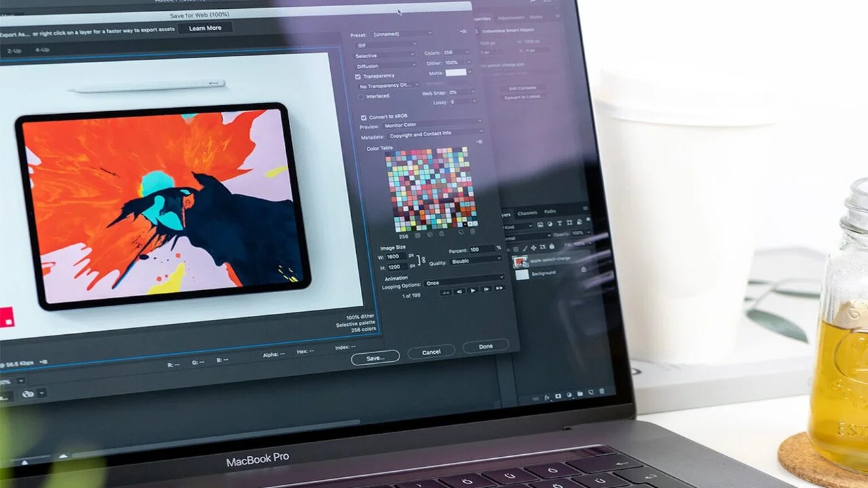Open the Diffusion dither method dropdown
This screenshot has height=488, width=868.
click(x=387, y=66)
